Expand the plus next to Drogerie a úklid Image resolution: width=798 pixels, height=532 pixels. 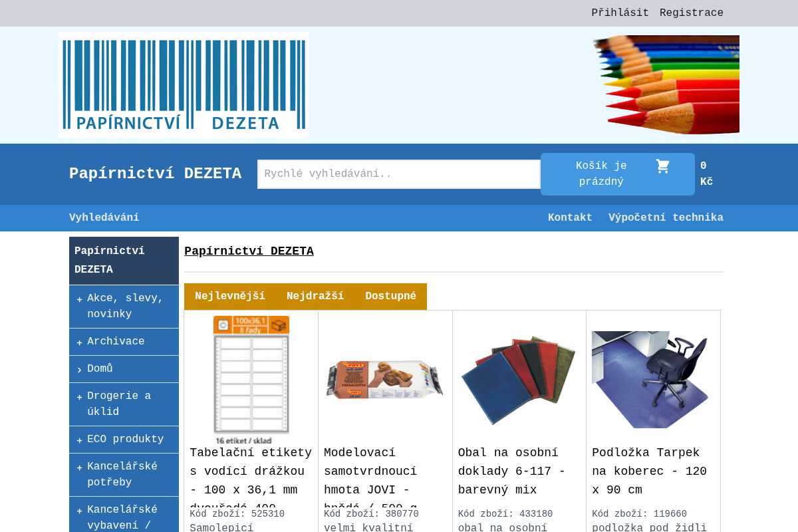point(79,397)
